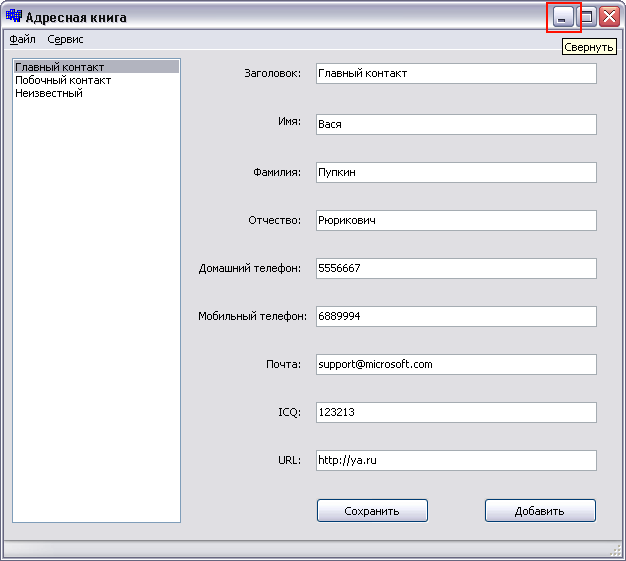The image size is (626, 561).
Task: Close the Адресная книга window
Action: 609,17
